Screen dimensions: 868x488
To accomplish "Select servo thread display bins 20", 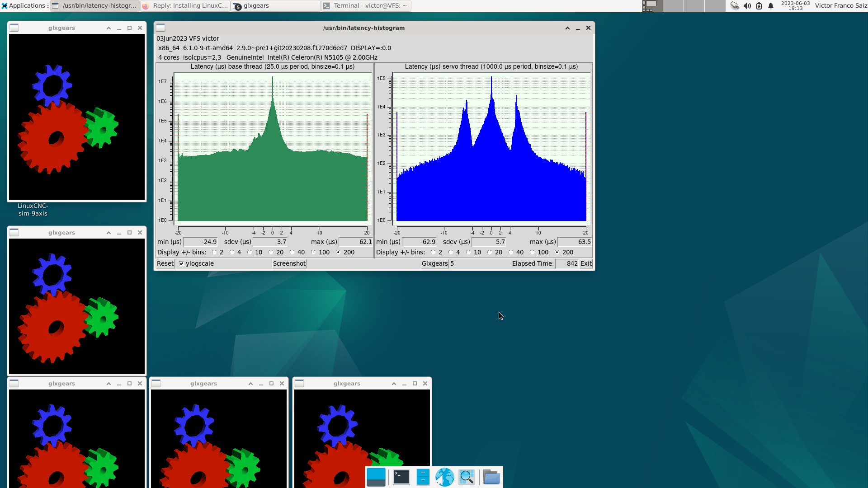I will 490,252.
